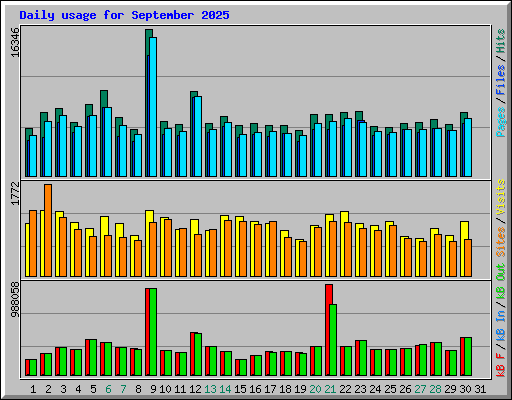Click green weekend day label 27
This screenshot has height=400, width=512.
click(420, 389)
